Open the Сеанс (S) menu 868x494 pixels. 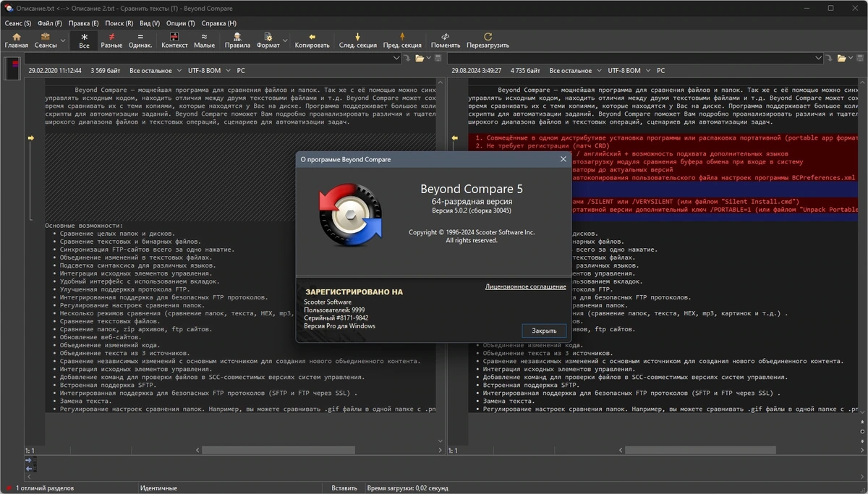point(18,23)
